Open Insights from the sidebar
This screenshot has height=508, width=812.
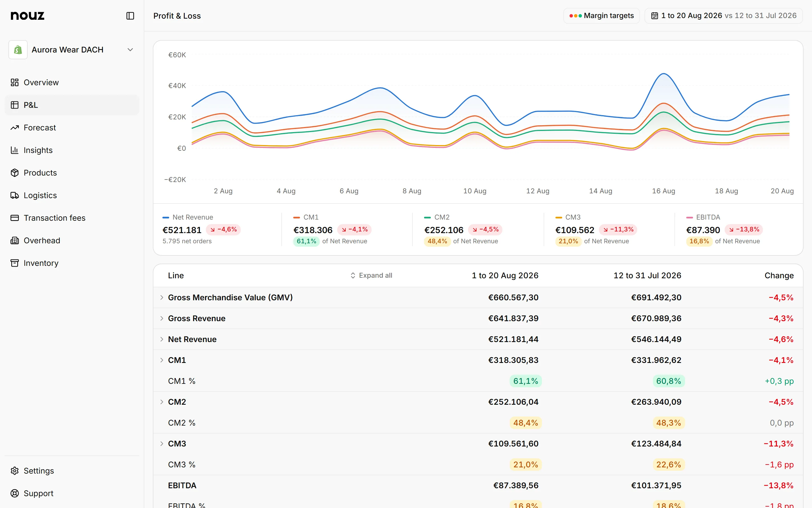(x=72, y=150)
